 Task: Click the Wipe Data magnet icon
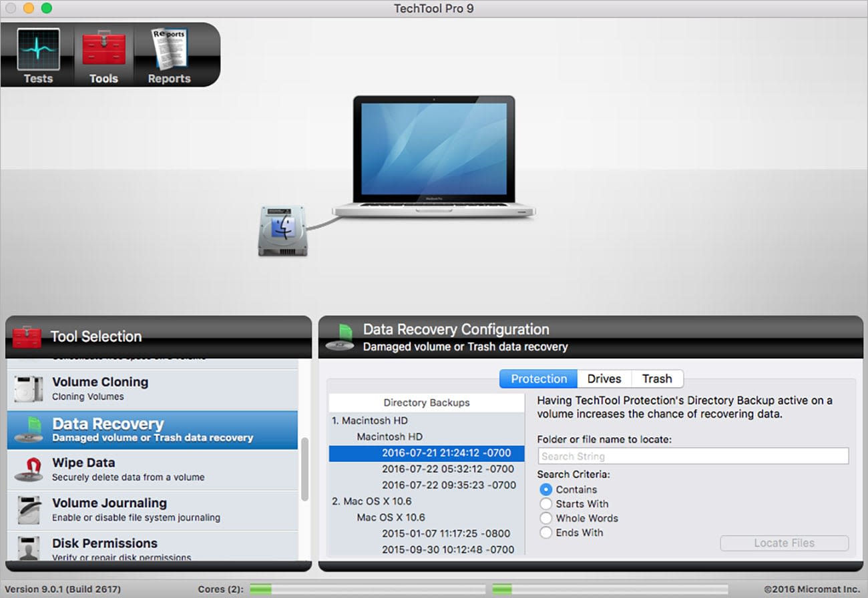point(29,469)
